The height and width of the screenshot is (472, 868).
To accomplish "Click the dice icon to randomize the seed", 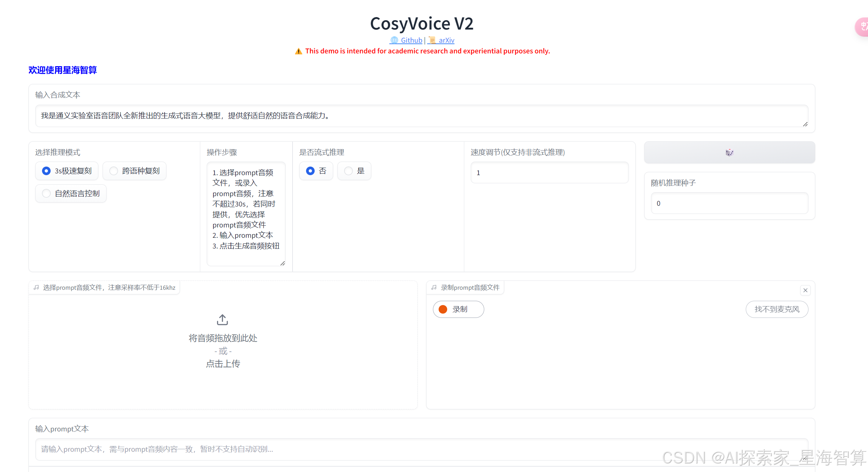I will 729,152.
